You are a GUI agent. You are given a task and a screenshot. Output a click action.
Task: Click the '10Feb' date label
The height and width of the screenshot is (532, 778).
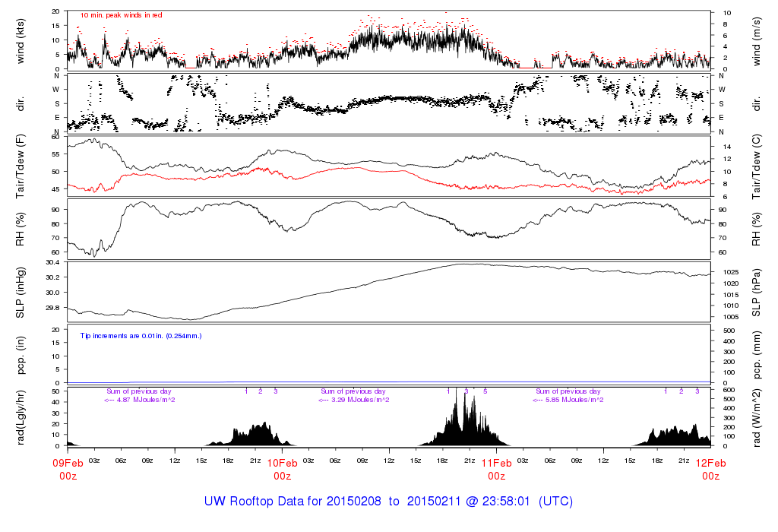point(283,463)
